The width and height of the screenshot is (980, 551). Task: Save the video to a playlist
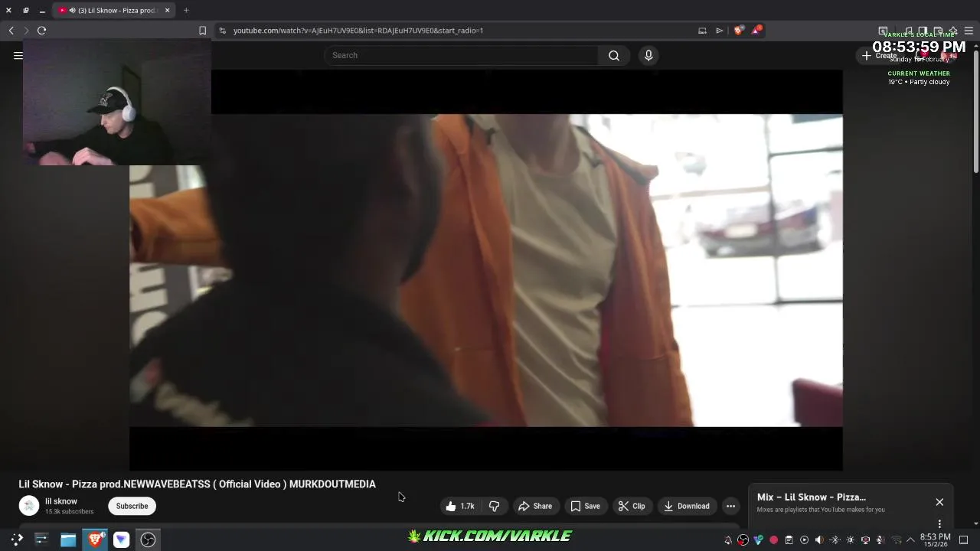(x=585, y=506)
